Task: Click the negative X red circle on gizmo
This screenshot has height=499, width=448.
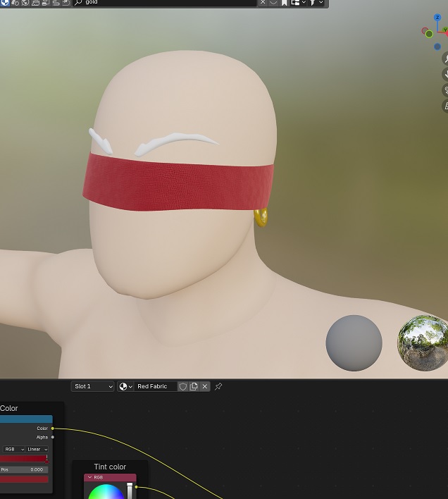Action: pyautogui.click(x=425, y=31)
